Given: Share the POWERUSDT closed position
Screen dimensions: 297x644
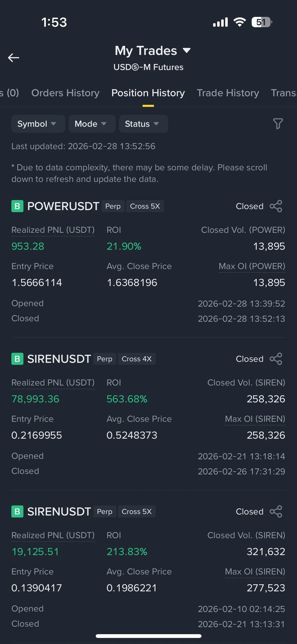Looking at the screenshot, I should pos(276,206).
